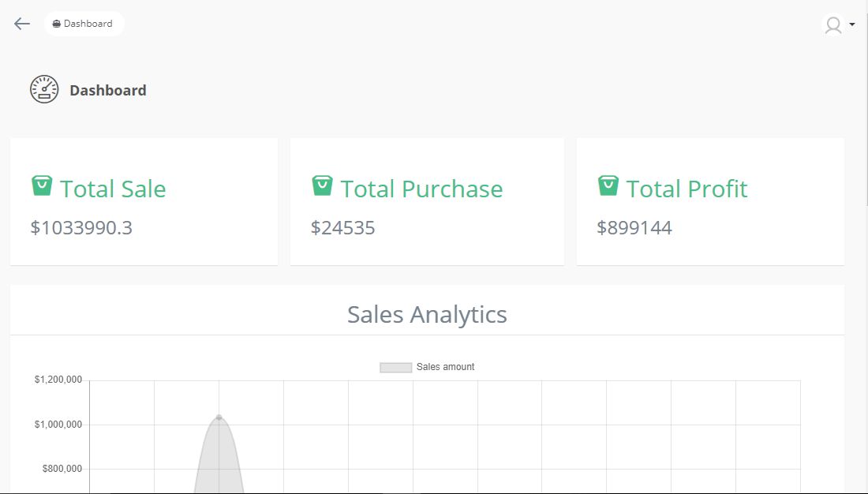The height and width of the screenshot is (494, 868).
Task: Click the Sales Analytics panel title
Action: (x=427, y=314)
